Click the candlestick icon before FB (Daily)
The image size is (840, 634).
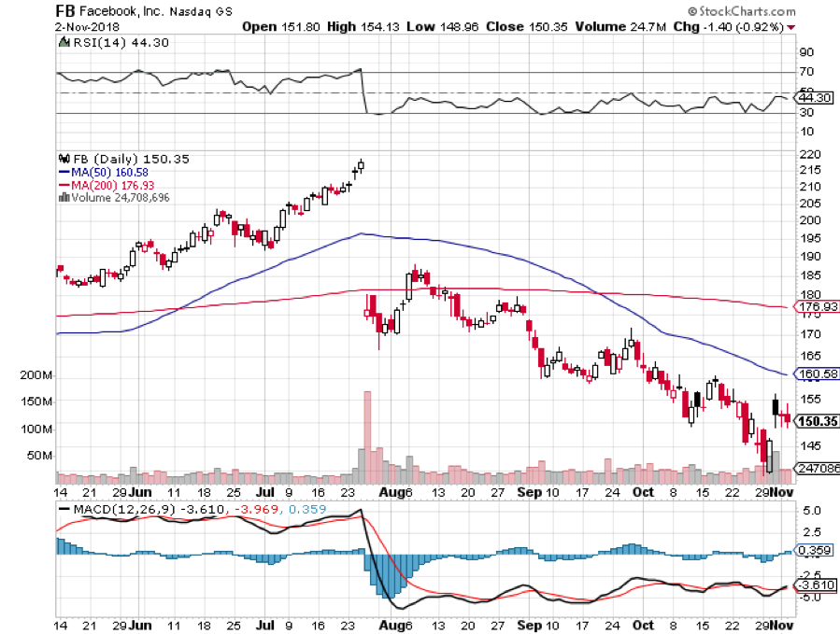pos(64,159)
